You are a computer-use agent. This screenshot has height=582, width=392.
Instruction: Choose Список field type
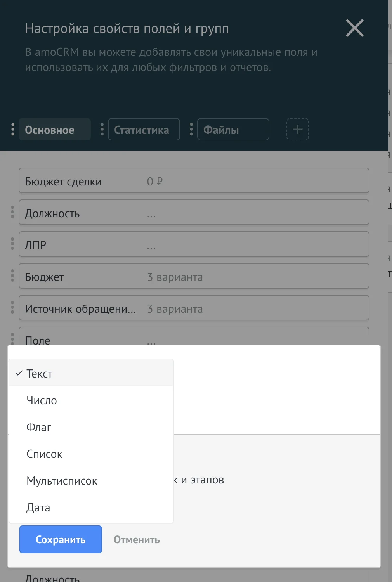pyautogui.click(x=91, y=454)
